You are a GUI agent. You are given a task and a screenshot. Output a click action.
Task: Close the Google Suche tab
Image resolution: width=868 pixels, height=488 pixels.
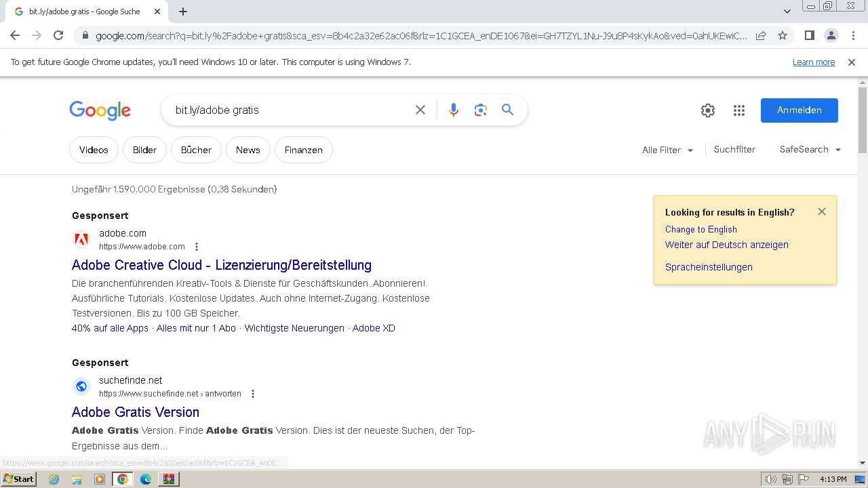(x=157, y=12)
